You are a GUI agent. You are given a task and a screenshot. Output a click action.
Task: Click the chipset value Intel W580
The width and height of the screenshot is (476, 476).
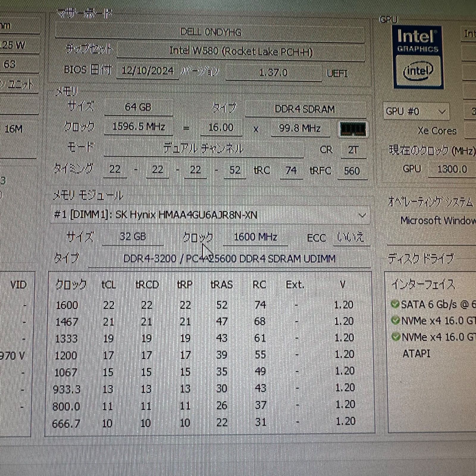coord(241,51)
